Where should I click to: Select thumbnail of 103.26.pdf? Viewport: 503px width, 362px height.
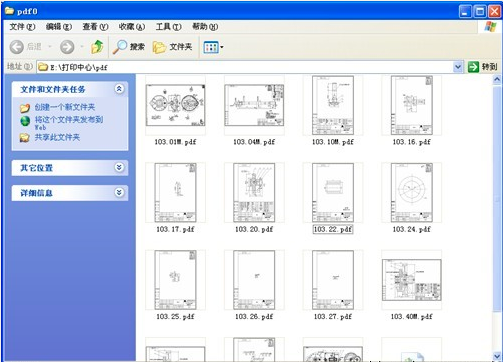tap(254, 280)
